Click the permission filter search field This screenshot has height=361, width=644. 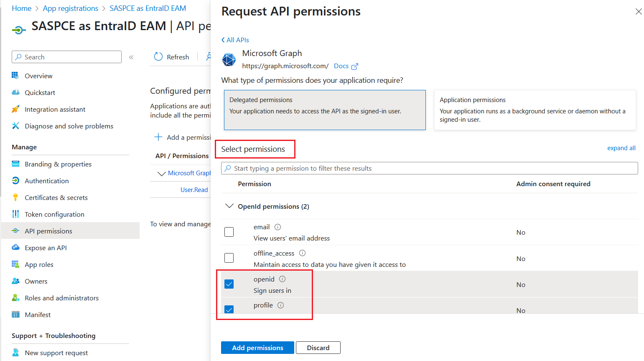tap(429, 168)
